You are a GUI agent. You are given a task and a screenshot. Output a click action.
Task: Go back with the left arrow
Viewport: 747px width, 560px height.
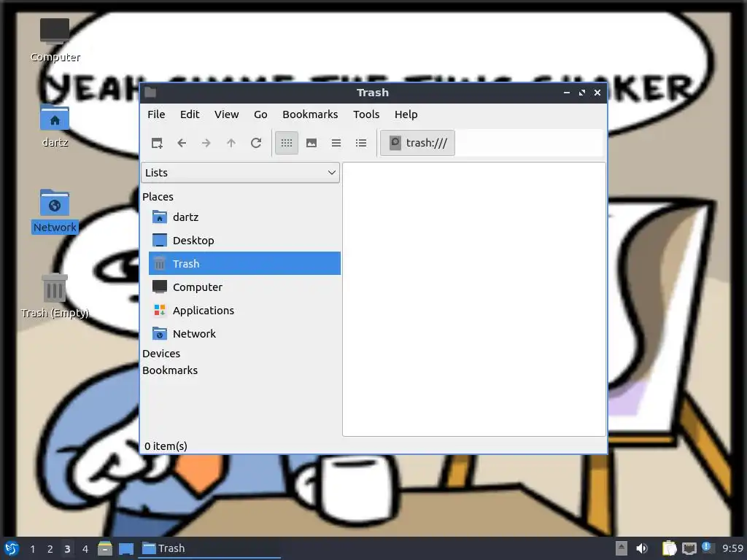point(182,143)
